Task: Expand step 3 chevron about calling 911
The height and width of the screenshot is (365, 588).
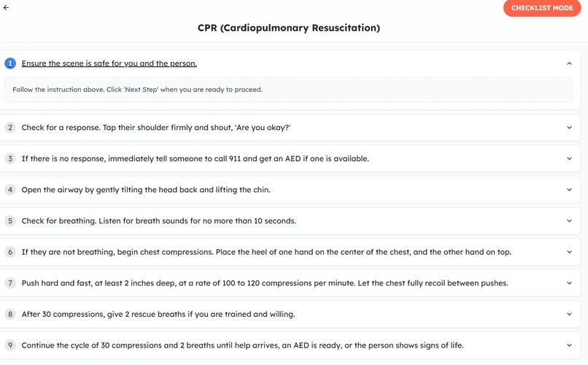Action: tap(569, 158)
